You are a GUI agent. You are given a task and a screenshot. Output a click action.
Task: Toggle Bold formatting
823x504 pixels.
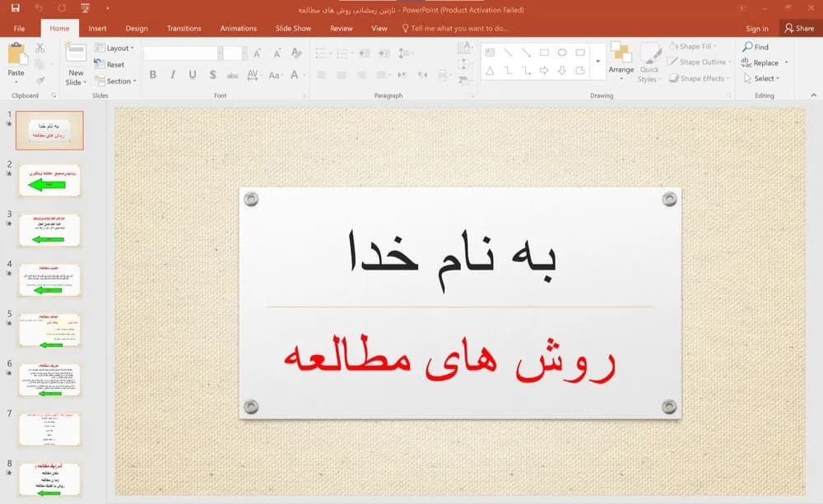coord(153,75)
